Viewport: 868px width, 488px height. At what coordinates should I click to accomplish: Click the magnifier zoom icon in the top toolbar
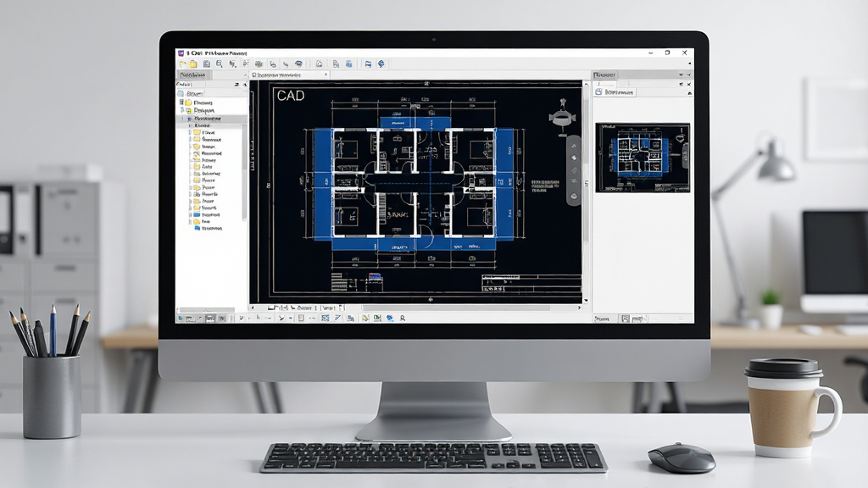tap(220, 64)
